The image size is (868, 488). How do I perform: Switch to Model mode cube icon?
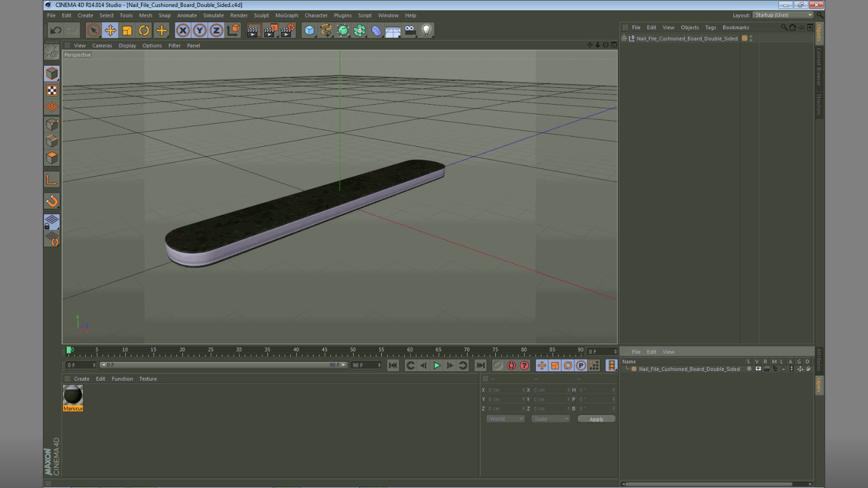click(52, 73)
